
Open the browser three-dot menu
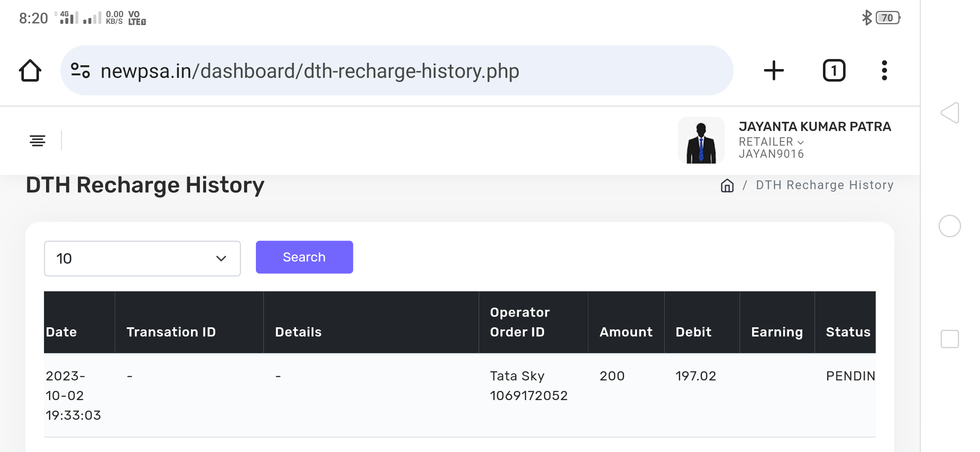click(884, 70)
